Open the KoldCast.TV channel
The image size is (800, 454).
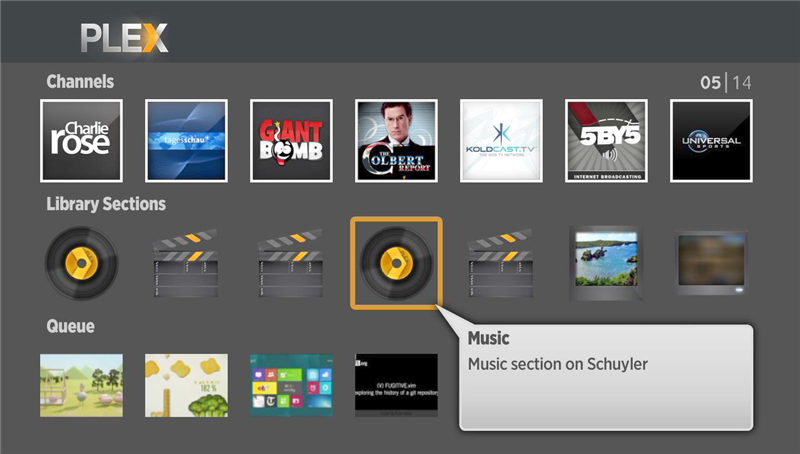point(502,141)
